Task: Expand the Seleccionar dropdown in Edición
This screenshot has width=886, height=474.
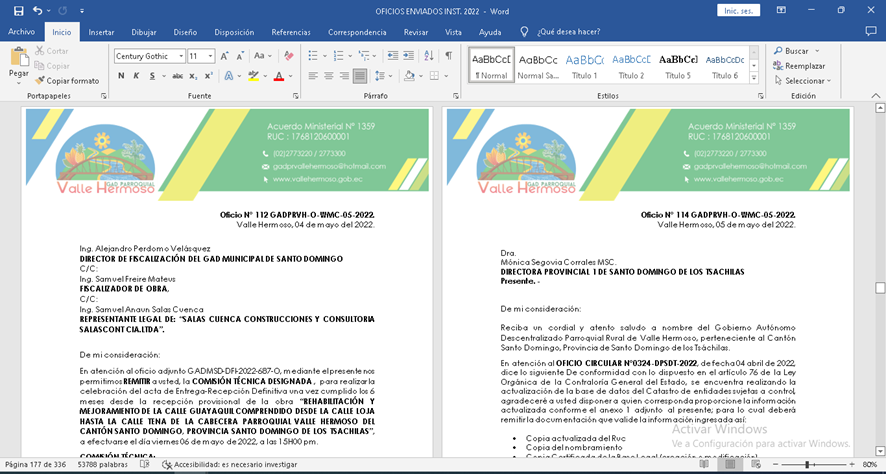Action: pyautogui.click(x=805, y=80)
